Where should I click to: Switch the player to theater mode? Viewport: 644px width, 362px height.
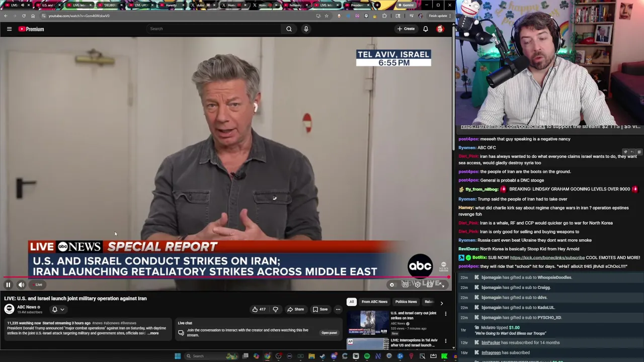tap(430, 285)
